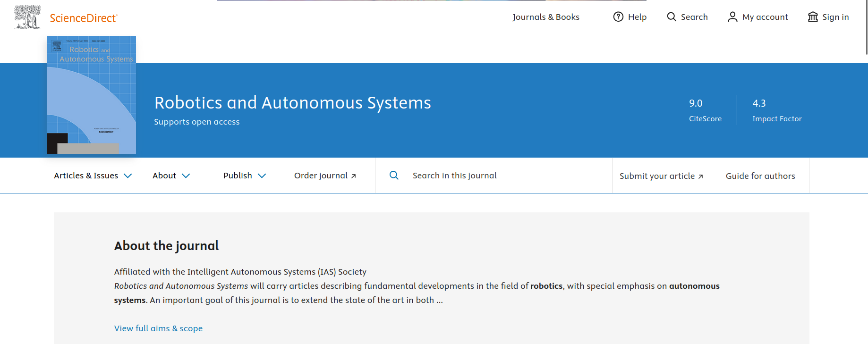Expand the About dropdown menu
This screenshot has width=868, height=344.
(171, 176)
